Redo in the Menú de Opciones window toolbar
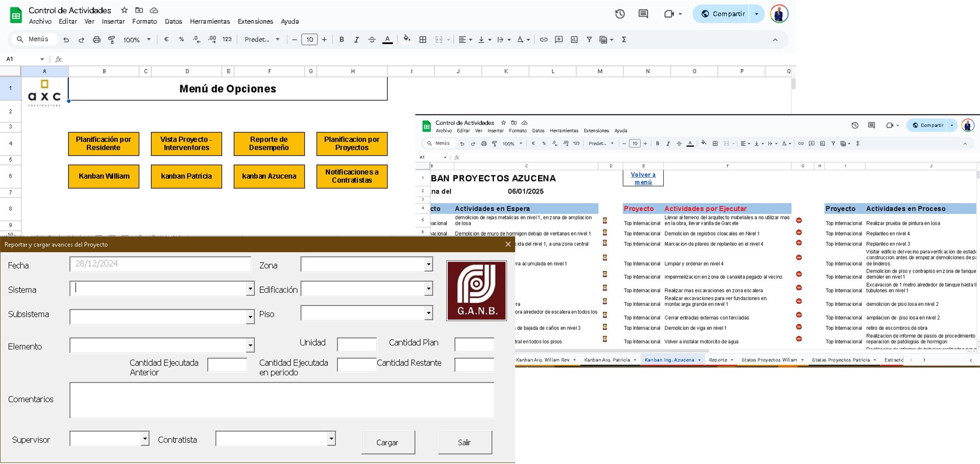 coord(81,40)
